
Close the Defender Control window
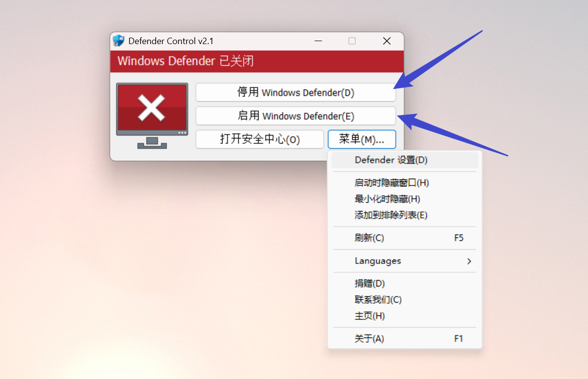(387, 41)
